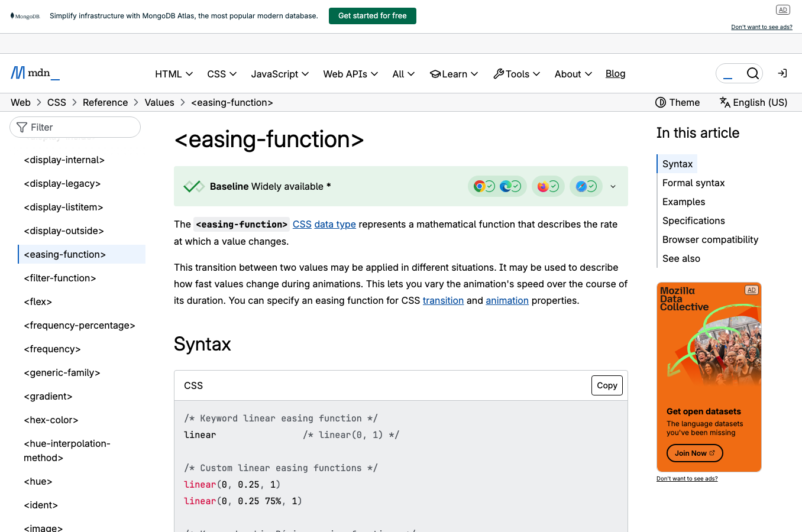Click the Firefox compatibility icon
This screenshot has width=802, height=532.
click(544, 186)
